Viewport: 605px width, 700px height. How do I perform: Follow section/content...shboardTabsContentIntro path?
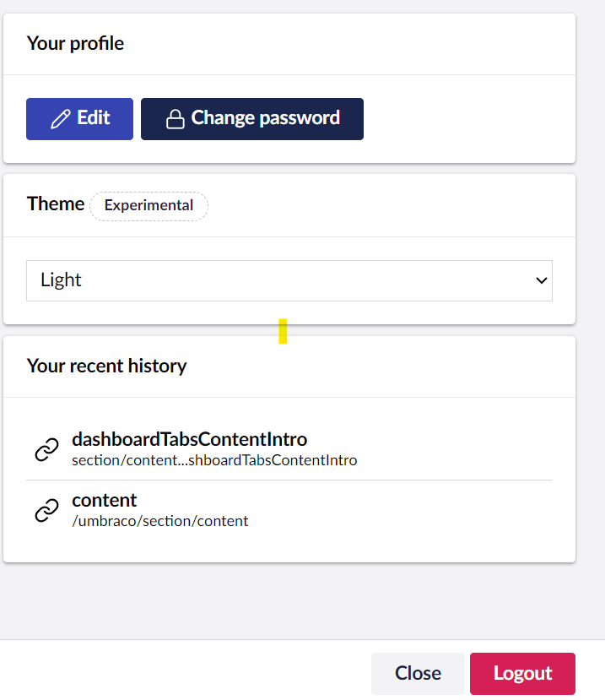214,460
